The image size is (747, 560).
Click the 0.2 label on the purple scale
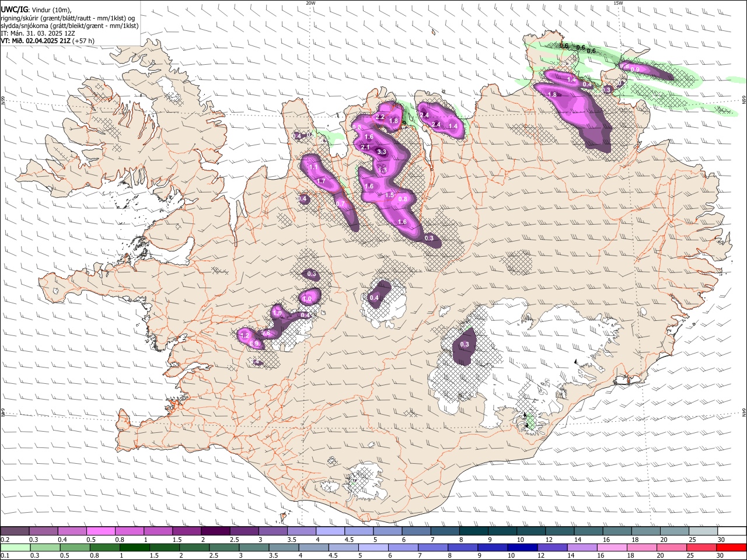(5, 539)
